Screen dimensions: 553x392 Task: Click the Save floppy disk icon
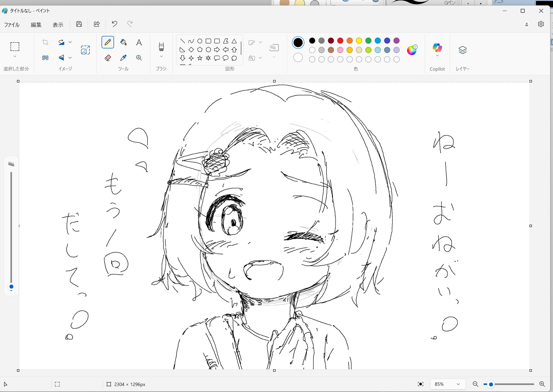click(79, 24)
